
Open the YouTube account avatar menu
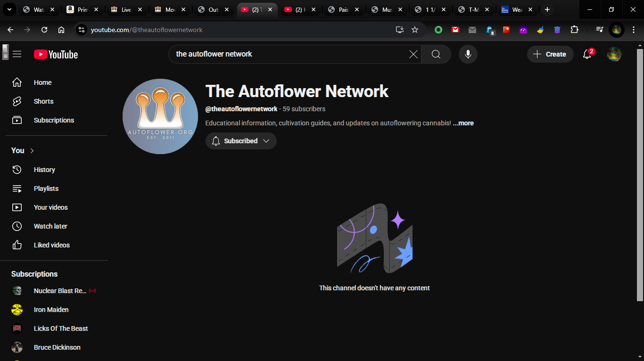click(x=614, y=54)
